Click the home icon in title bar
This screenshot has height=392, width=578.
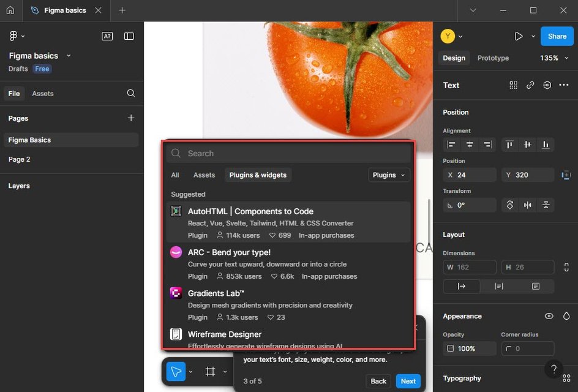click(10, 10)
